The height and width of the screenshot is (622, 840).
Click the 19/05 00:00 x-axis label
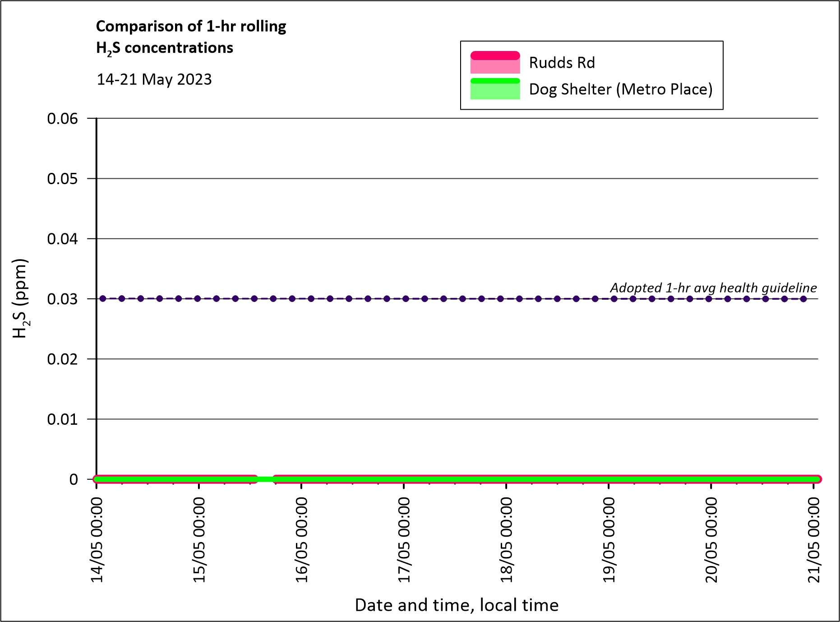[x=609, y=540]
